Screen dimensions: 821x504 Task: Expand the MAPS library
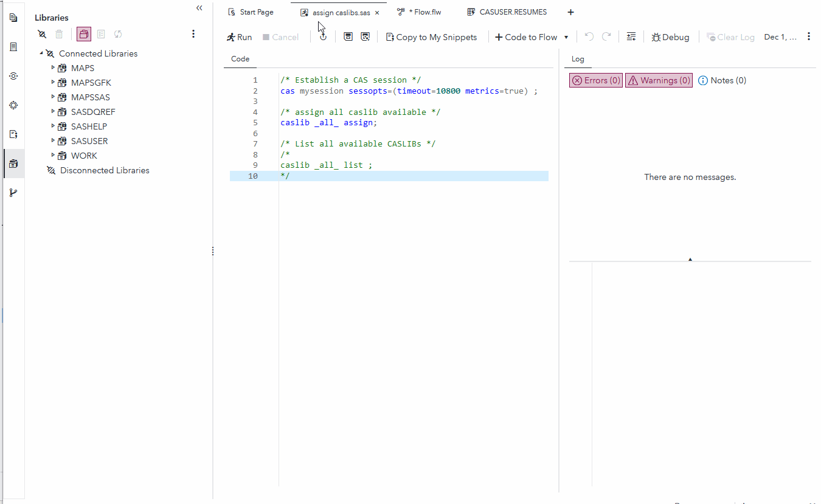(x=53, y=67)
